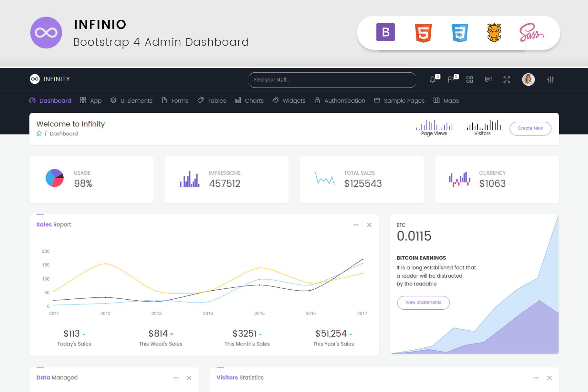Open the chat messages icon
This screenshot has width=588, height=392.
(x=488, y=80)
